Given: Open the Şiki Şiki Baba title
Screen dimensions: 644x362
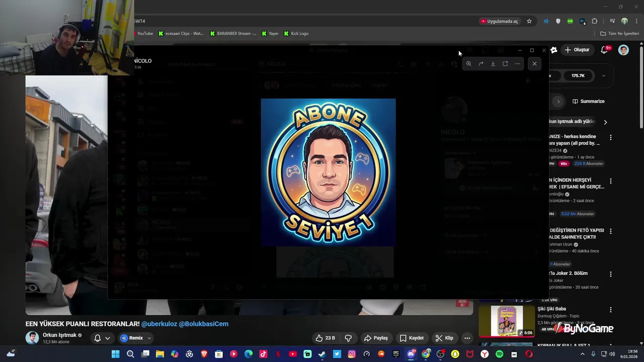Looking at the screenshot, I should pyautogui.click(x=551, y=309).
